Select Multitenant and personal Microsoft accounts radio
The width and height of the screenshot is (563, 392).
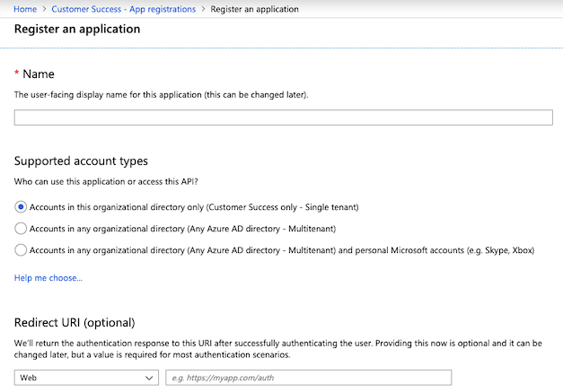click(21, 250)
